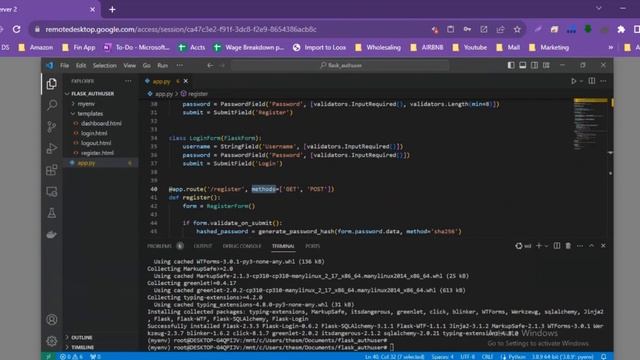
Task: Open the Accounts icon in activity bar
Action: pyautogui.click(x=51, y=320)
